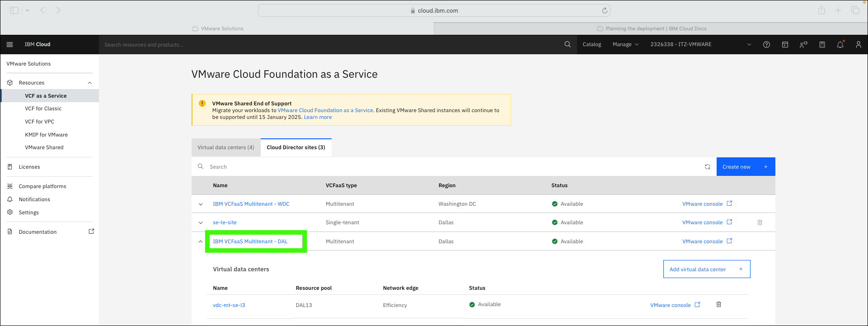Open Documentation in sidebar
The height and width of the screenshot is (326, 868).
(38, 232)
